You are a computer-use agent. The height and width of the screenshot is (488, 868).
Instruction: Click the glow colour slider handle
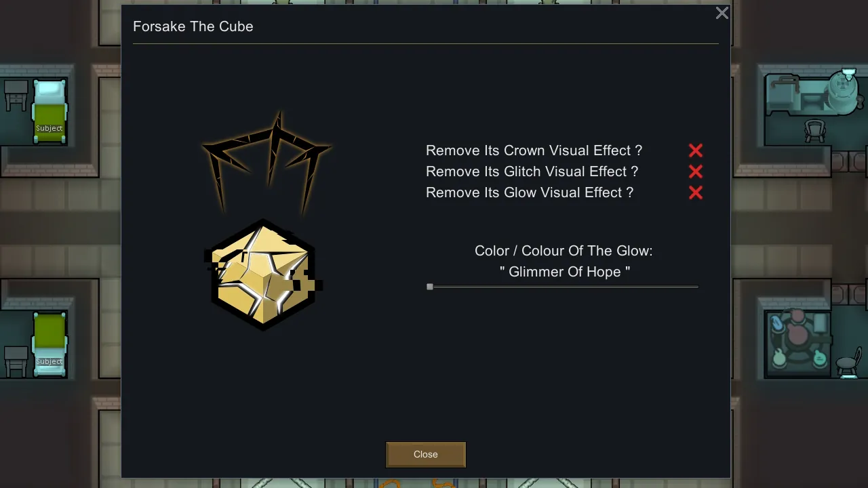430,287
